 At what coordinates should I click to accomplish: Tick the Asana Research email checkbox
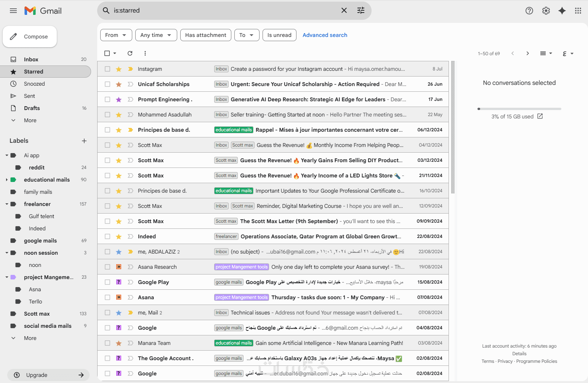[107, 267]
